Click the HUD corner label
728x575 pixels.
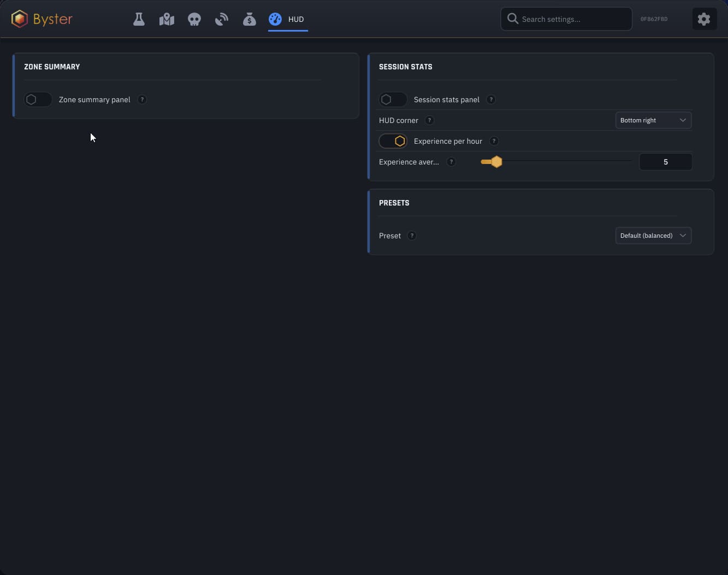coord(399,120)
